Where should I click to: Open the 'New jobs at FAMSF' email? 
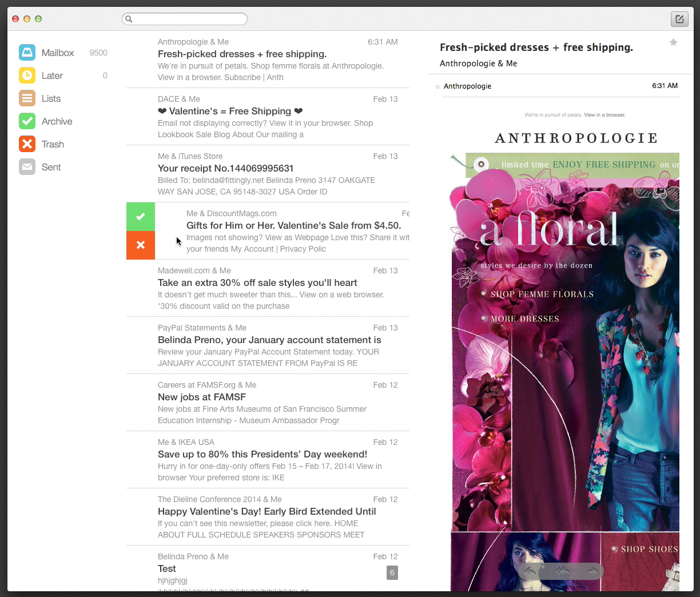click(x=268, y=403)
